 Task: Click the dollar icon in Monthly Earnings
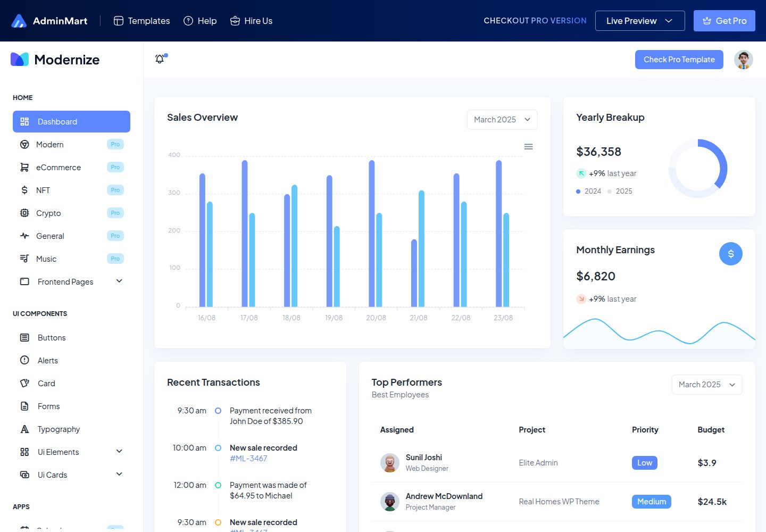(731, 254)
